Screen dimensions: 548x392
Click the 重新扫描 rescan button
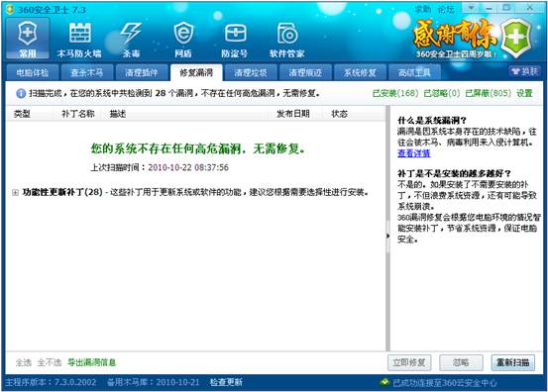(513, 362)
